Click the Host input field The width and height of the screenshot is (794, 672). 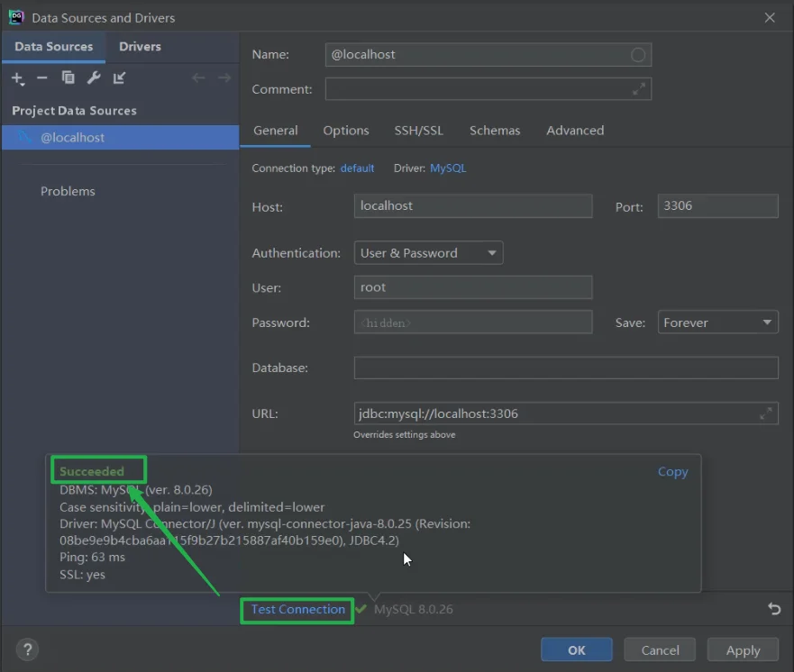(473, 206)
